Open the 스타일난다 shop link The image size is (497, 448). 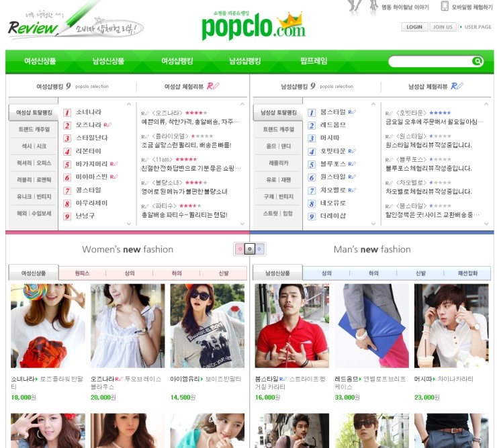(92, 138)
